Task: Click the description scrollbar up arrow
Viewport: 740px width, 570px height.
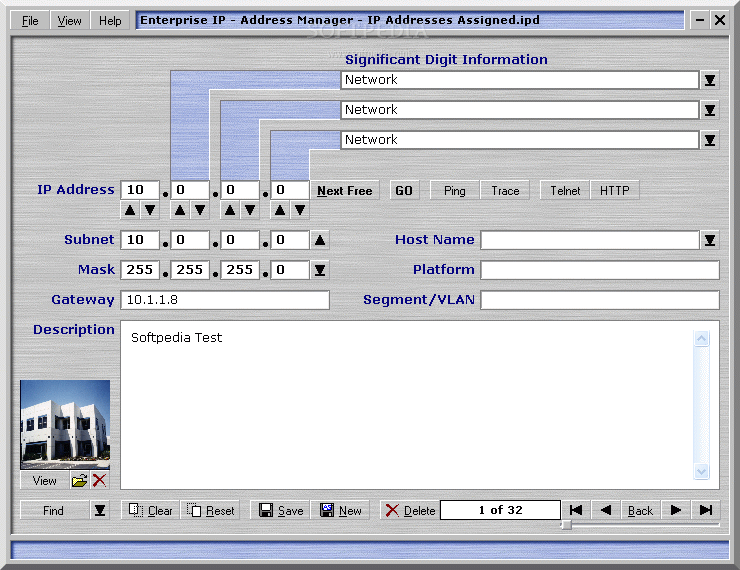Action: click(701, 338)
